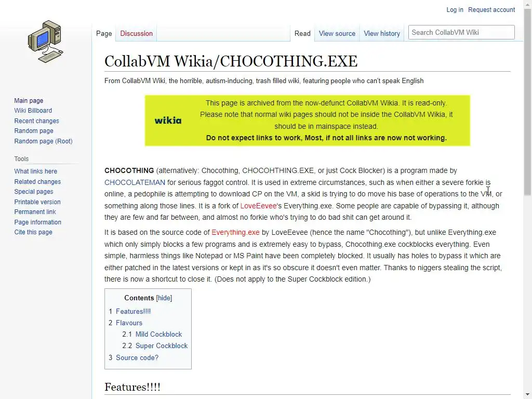Open Special pages link
Screen dimensions: 532x399
click(34, 192)
